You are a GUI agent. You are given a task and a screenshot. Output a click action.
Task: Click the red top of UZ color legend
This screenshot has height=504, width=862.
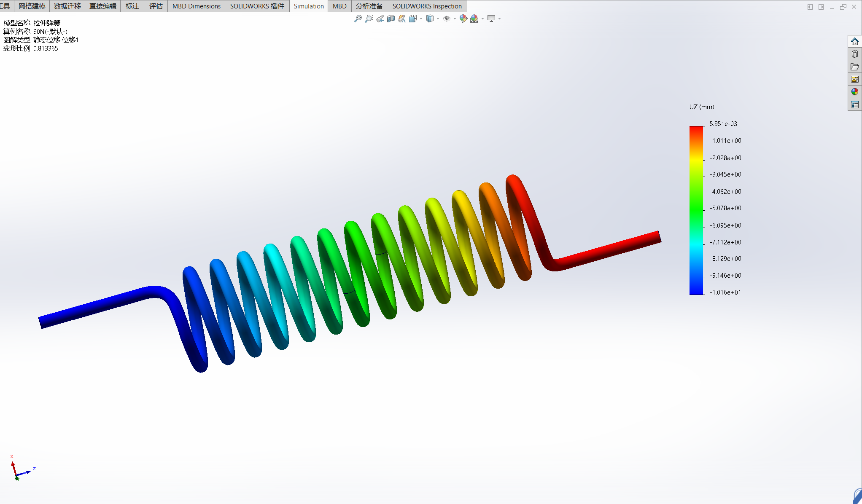click(x=696, y=129)
